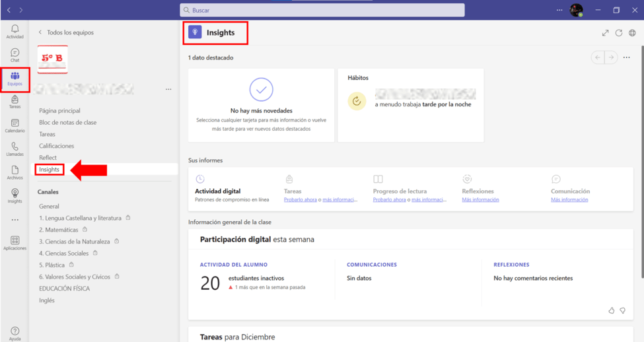Click Probarlo ahora under Progreso de lectura
The width and height of the screenshot is (644, 342).
click(x=389, y=199)
